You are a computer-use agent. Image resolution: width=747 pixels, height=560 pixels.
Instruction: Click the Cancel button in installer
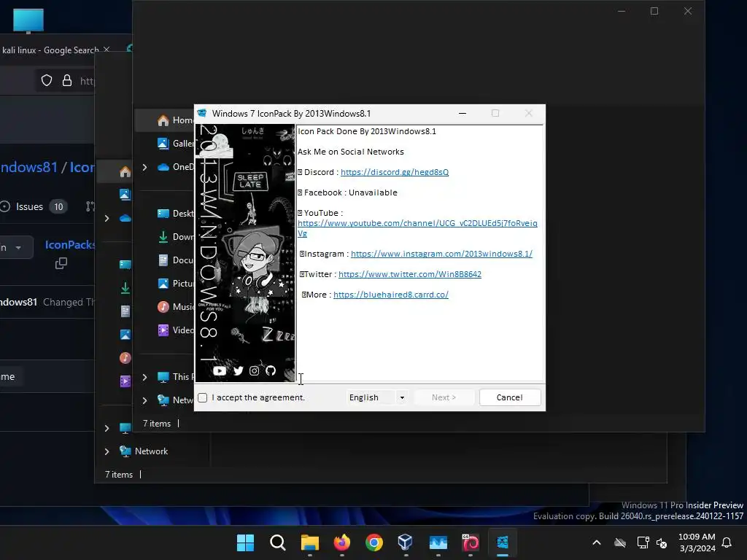click(x=510, y=397)
